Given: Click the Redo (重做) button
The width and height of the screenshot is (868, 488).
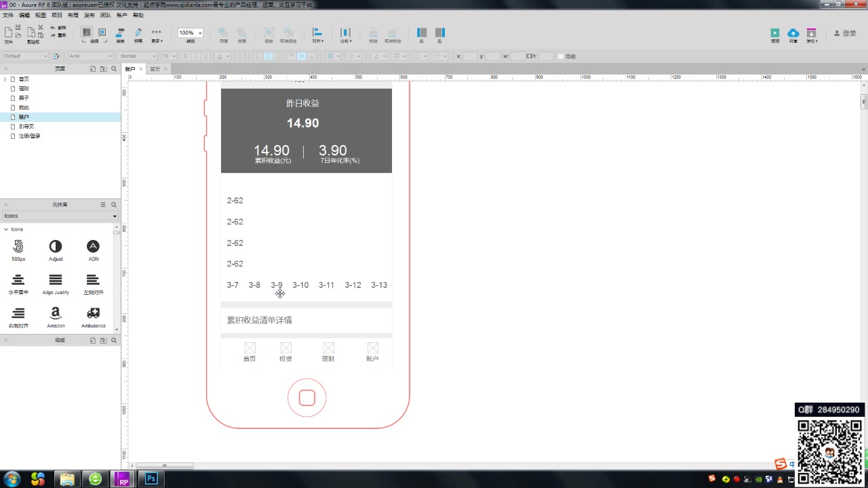Looking at the screenshot, I should 58,35.
